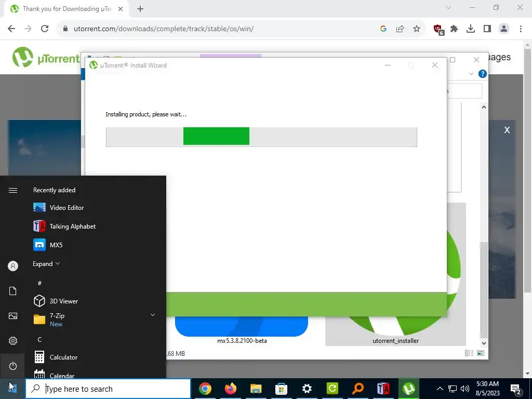The height and width of the screenshot is (399, 532).
Task: Click Explorer scrollbar down arrow
Action: click(x=484, y=343)
